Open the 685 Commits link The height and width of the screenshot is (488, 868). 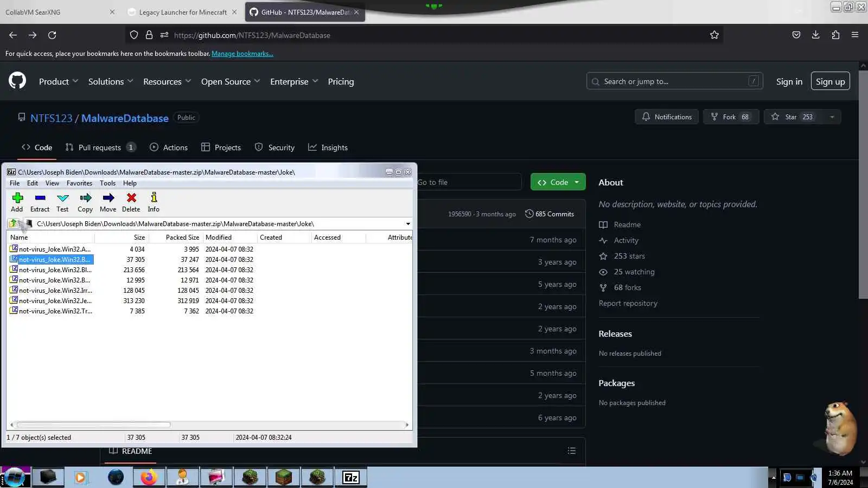(x=549, y=214)
